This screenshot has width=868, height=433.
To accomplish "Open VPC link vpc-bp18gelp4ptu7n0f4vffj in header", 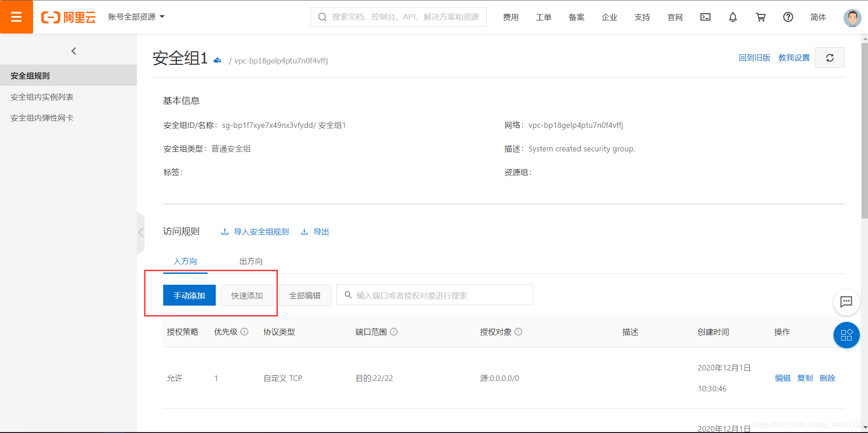I will 281,61.
